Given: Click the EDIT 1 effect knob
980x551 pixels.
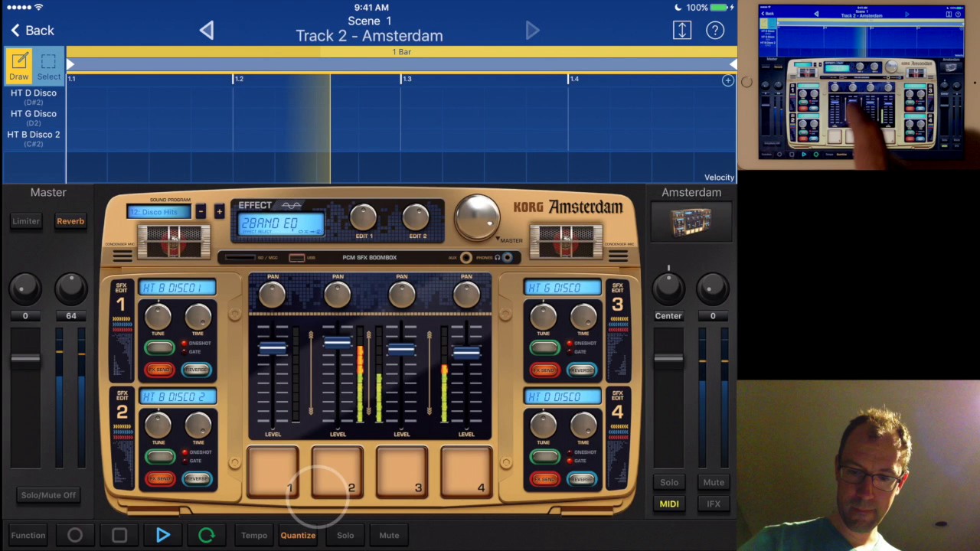Looking at the screenshot, I should click(x=364, y=218).
